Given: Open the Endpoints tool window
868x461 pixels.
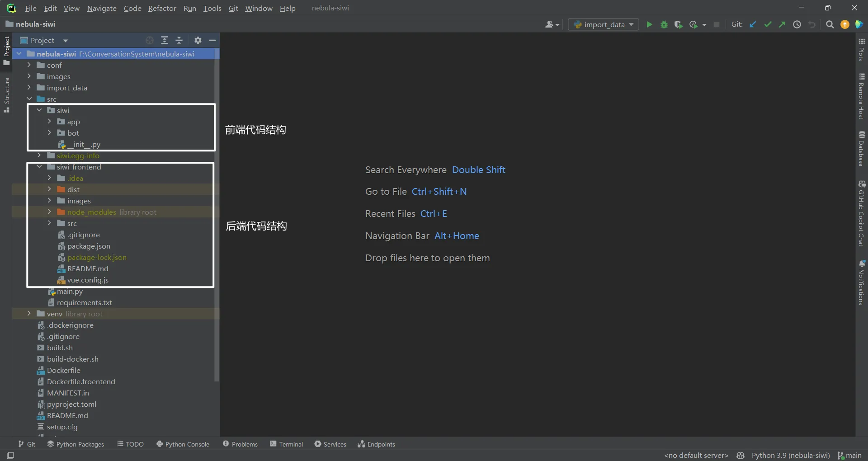Looking at the screenshot, I should [x=376, y=444].
